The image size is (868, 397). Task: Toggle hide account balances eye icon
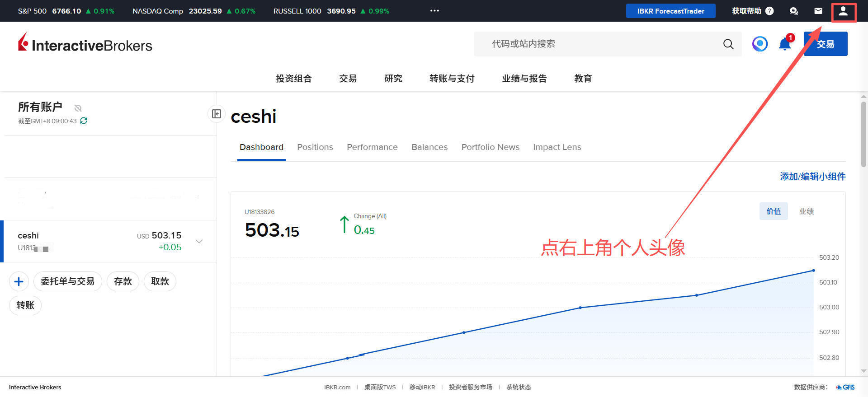78,108
